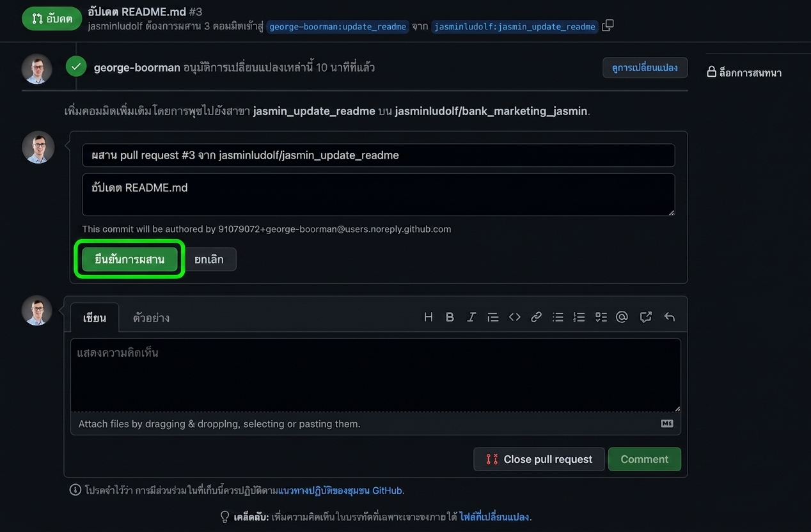Insert a task list
The width and height of the screenshot is (811, 532).
(x=601, y=317)
